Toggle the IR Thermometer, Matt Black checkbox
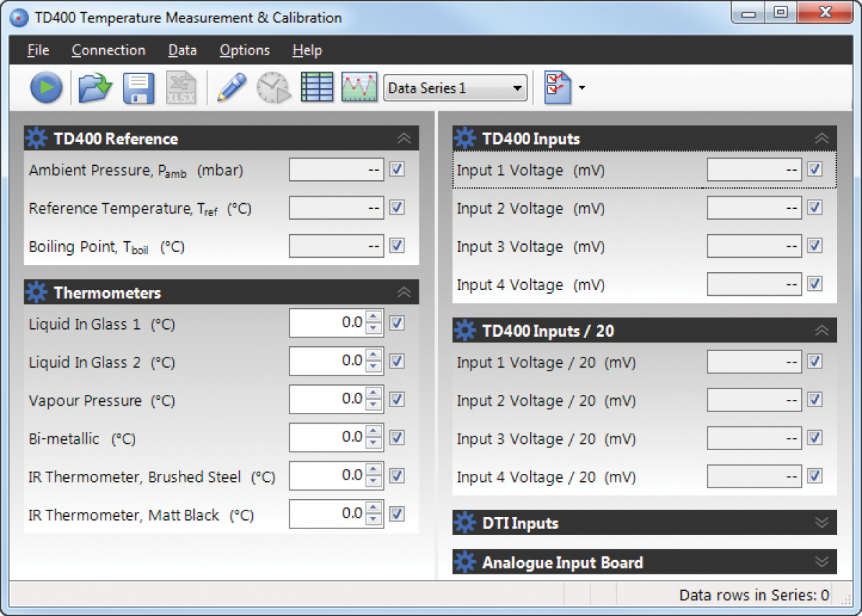862x616 pixels. [397, 514]
